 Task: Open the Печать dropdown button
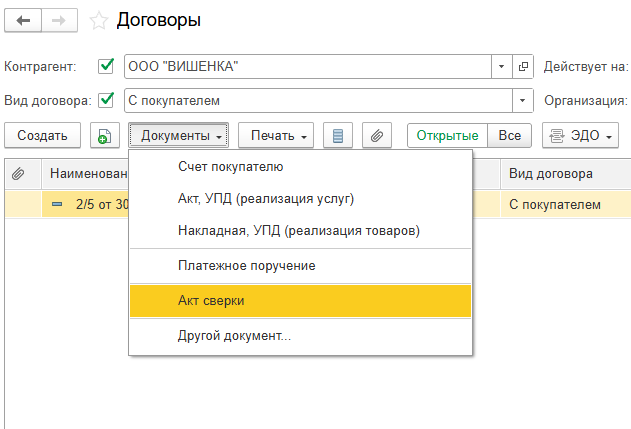click(276, 136)
